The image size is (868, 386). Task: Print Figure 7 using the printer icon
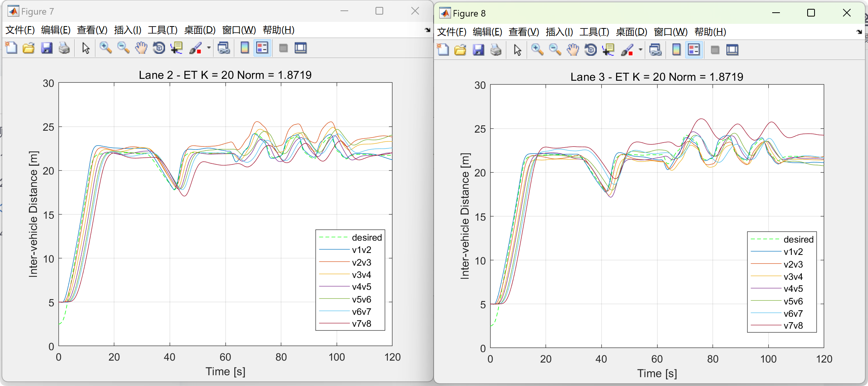pyautogui.click(x=64, y=48)
